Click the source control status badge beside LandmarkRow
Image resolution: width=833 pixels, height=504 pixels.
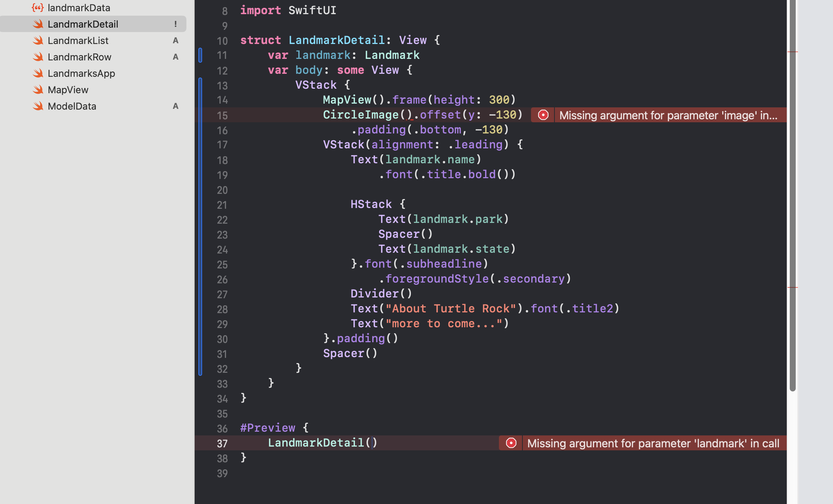coord(175,57)
